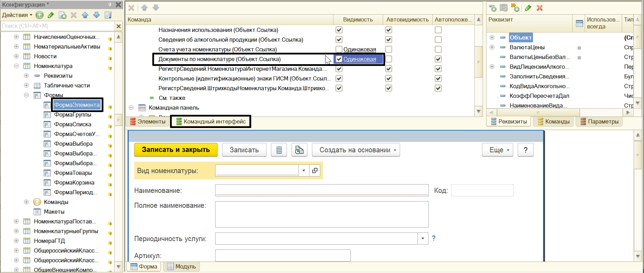
Task: Toggle visibility checkbox for Назначения использования
Action: [x=339, y=30]
